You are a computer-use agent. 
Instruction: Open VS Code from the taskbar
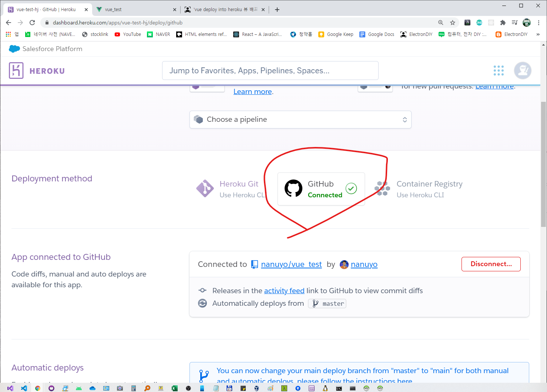[x=24, y=388]
